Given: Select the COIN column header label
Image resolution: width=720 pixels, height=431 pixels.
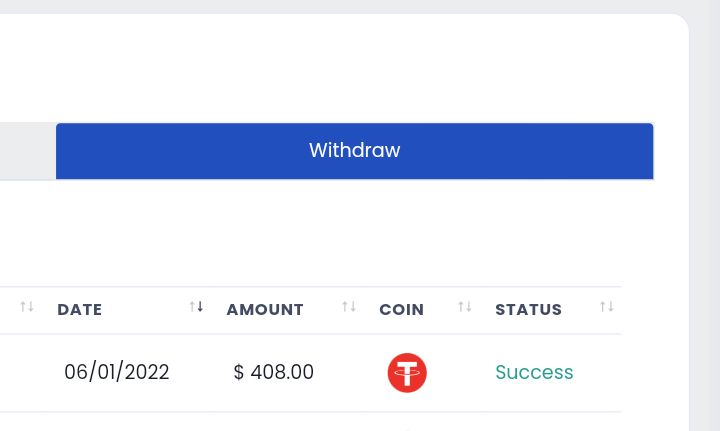Looking at the screenshot, I should pyautogui.click(x=401, y=309).
